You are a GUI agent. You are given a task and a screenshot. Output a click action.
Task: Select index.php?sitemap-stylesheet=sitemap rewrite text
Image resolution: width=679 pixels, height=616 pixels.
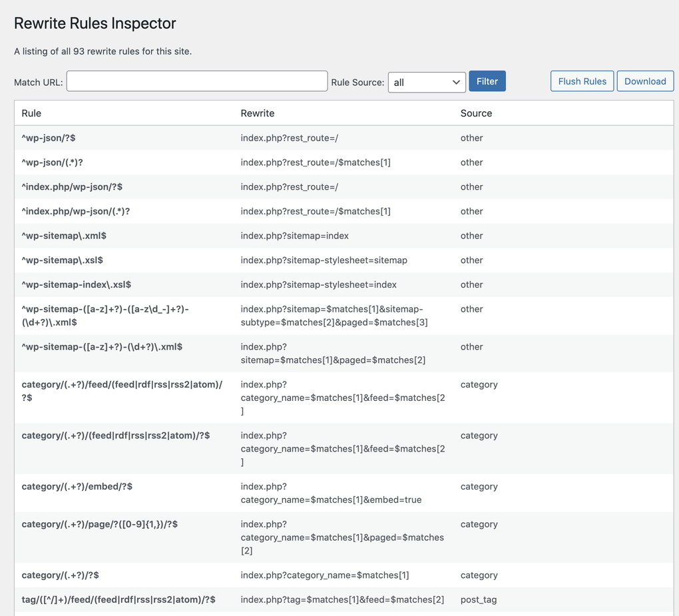click(x=324, y=260)
